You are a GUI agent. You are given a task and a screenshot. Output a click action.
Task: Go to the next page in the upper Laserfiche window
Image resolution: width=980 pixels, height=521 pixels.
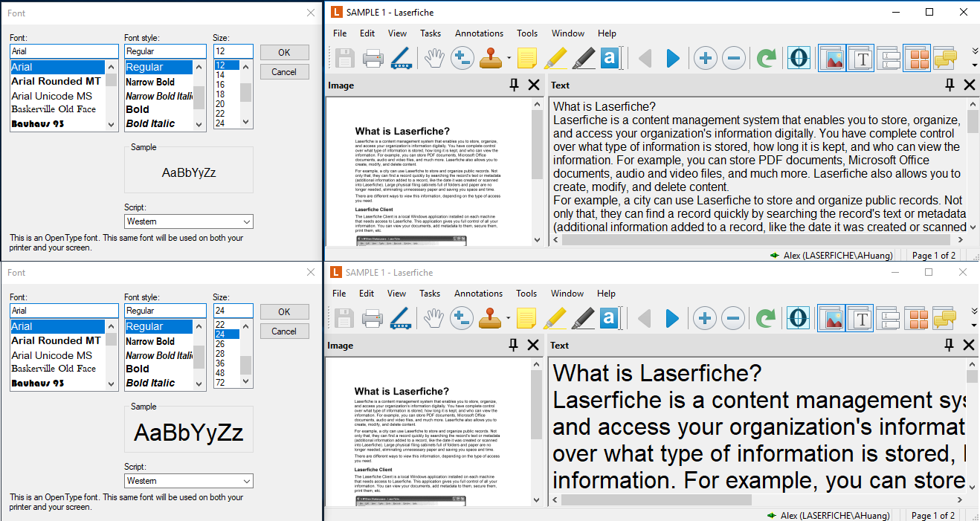click(x=673, y=58)
